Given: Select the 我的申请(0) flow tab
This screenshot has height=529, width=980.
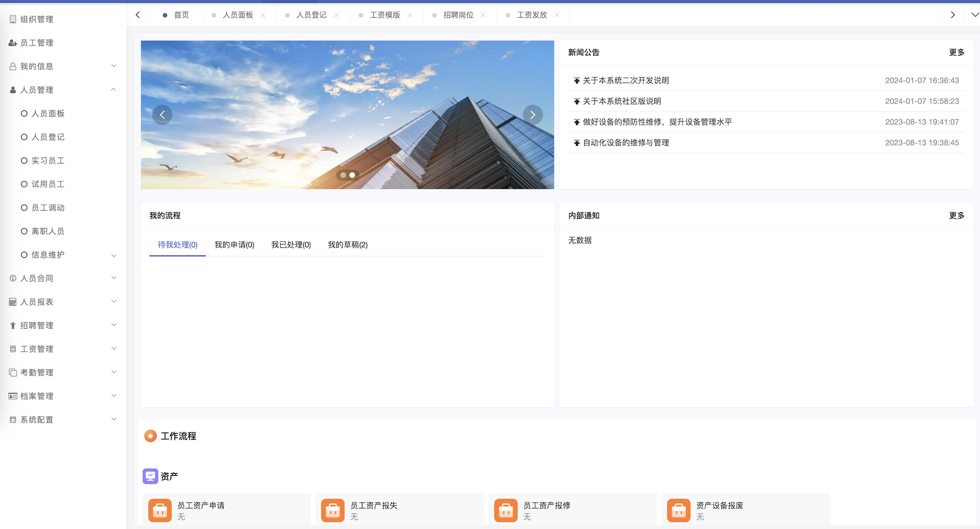Looking at the screenshot, I should click(x=234, y=245).
